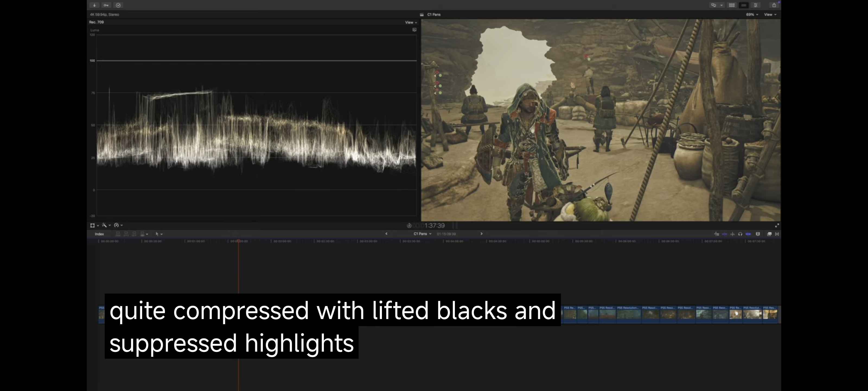Open the C1 Pans project dropdown

[422, 234]
